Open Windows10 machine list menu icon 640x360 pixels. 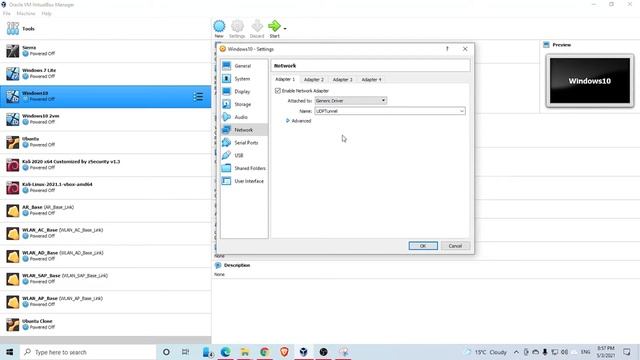(x=198, y=97)
